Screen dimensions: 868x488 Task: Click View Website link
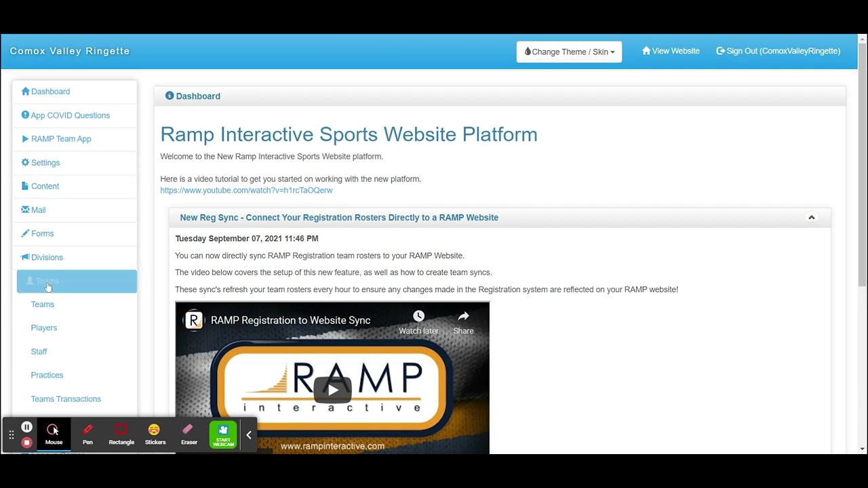pyautogui.click(x=671, y=51)
